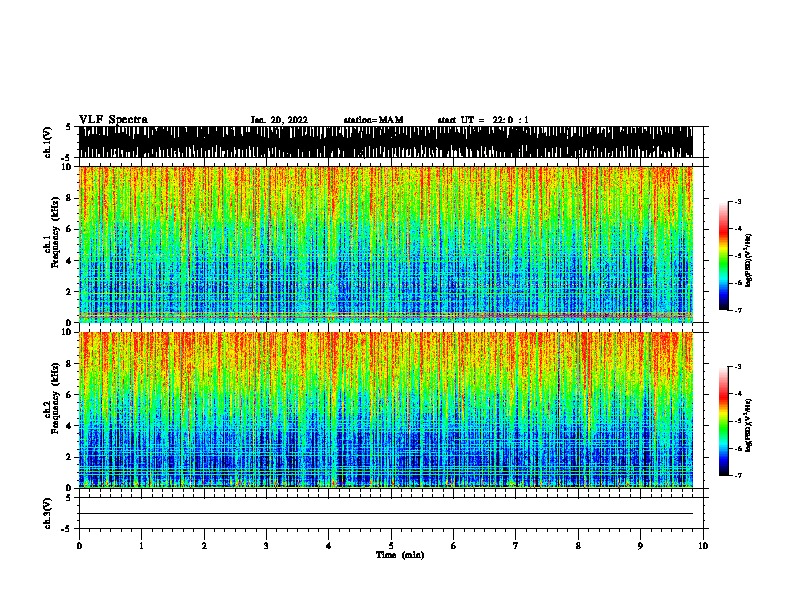Click the ch.2 spectrogram color scale bar

click(x=724, y=421)
